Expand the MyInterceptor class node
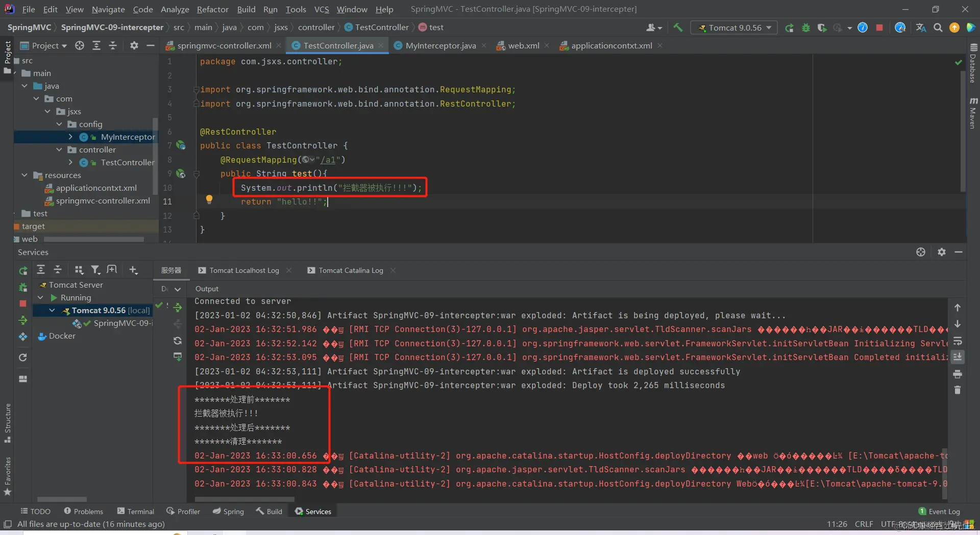 (x=70, y=137)
